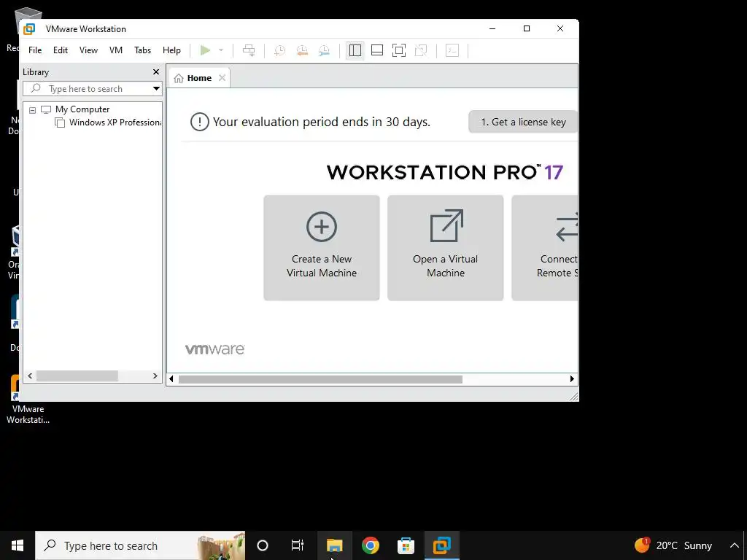The image size is (747, 560).
Task: Launch Google Chrome from the taskbar
Action: [x=370, y=545]
